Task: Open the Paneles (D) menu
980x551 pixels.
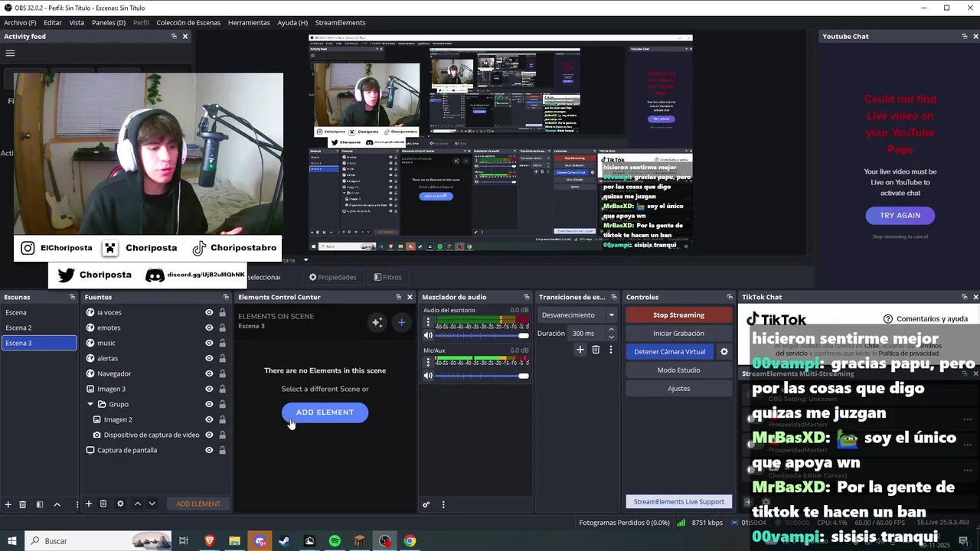Action: pyautogui.click(x=109, y=22)
